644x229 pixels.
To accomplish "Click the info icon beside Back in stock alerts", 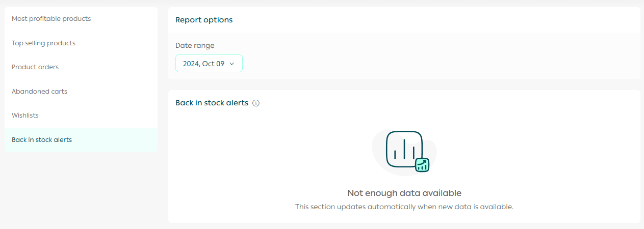I will tap(256, 103).
